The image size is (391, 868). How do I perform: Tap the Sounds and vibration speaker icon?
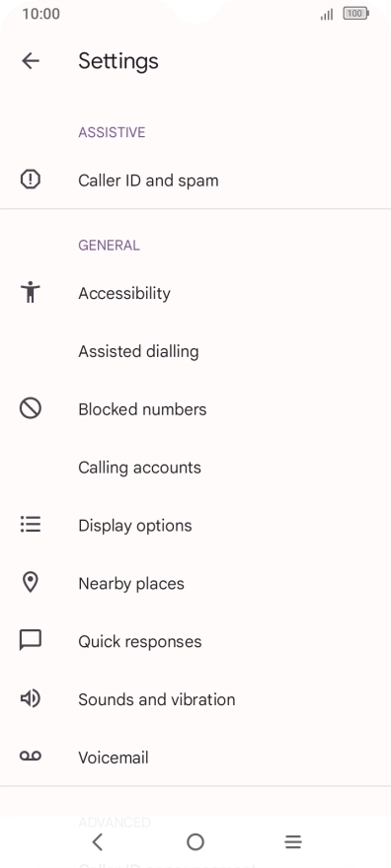click(31, 698)
